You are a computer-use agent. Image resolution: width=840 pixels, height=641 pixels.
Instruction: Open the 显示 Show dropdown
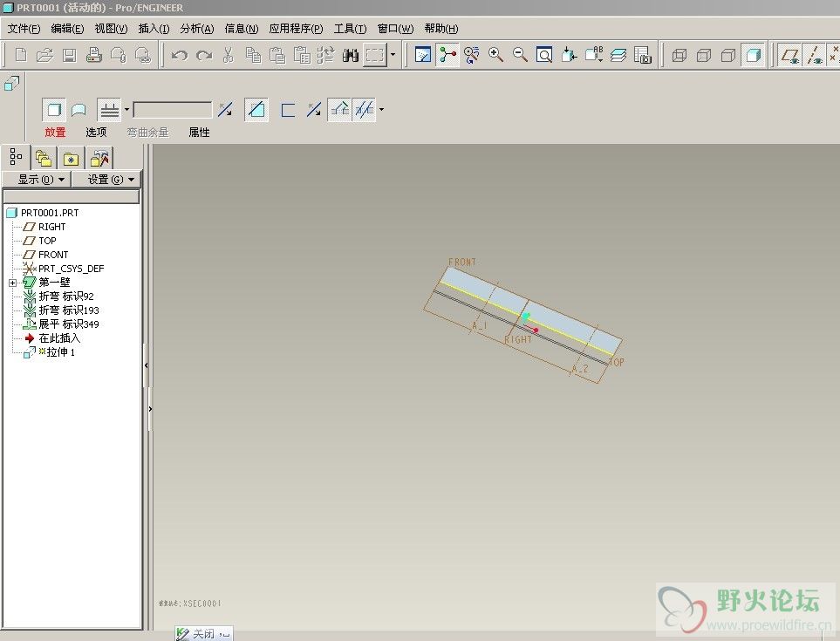tap(37, 180)
